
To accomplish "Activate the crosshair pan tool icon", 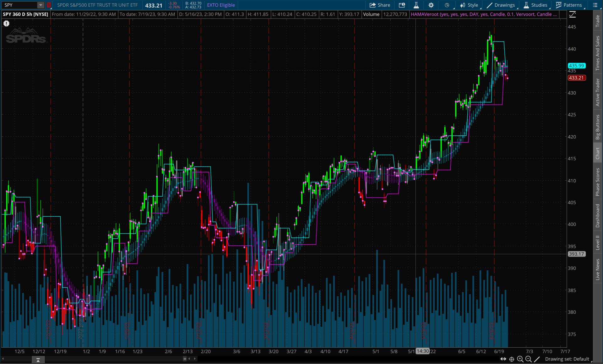I will click(x=512, y=359).
